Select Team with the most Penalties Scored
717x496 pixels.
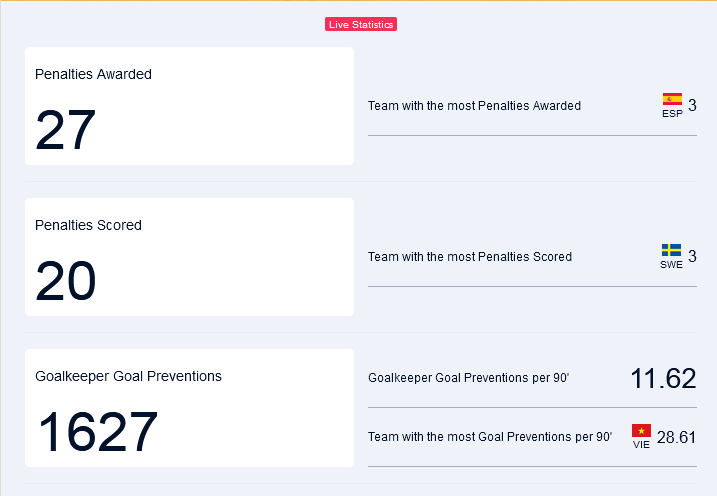click(532, 257)
